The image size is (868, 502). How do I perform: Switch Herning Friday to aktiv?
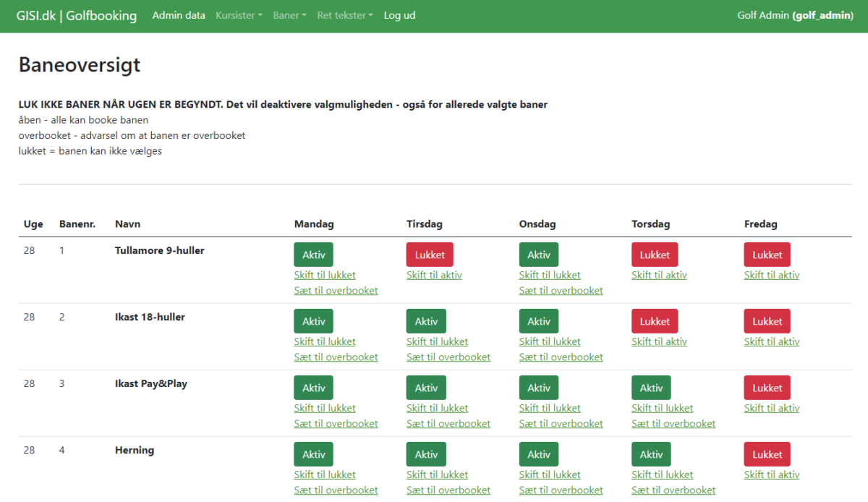pos(772,475)
